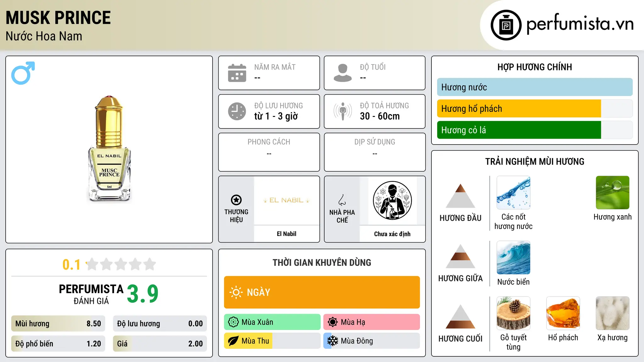Click the 'Các nốt hương nước' note label
This screenshot has width=644, height=362.
click(x=514, y=222)
